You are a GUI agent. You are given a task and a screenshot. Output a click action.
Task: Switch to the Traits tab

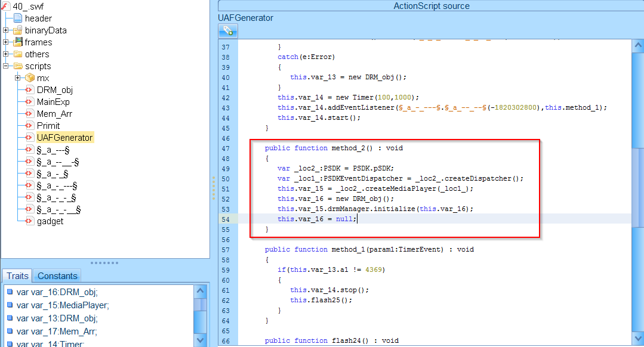[17, 276]
